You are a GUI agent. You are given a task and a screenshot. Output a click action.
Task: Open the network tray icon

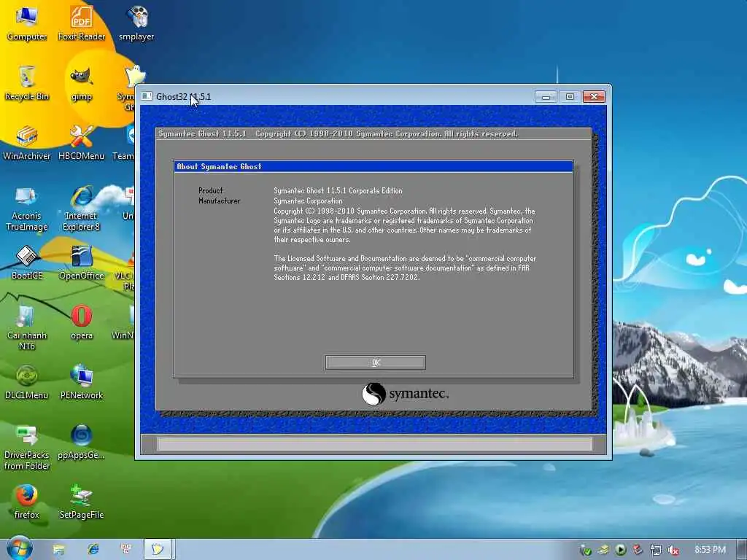(656, 550)
